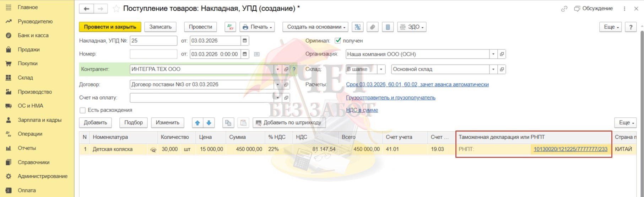Click the Подбор button

click(x=134, y=123)
